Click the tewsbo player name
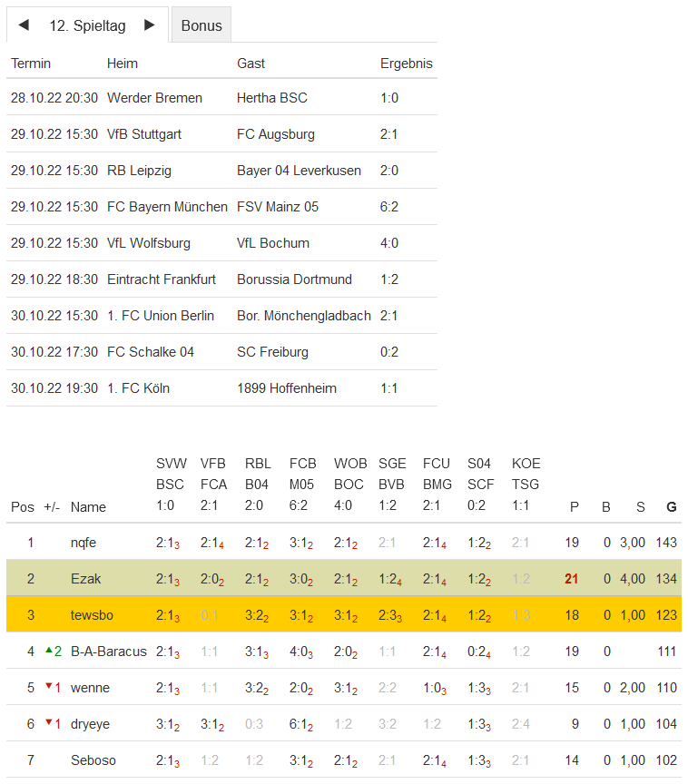The width and height of the screenshot is (688, 784). coord(91,615)
